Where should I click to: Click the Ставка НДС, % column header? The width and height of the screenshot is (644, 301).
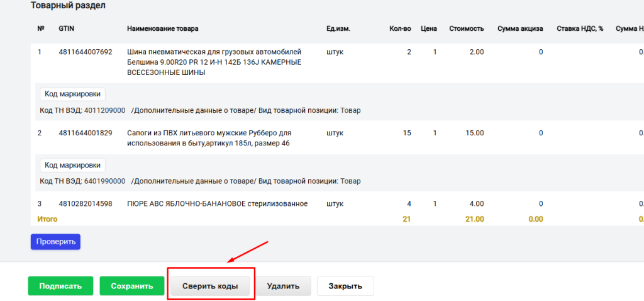tap(580, 29)
